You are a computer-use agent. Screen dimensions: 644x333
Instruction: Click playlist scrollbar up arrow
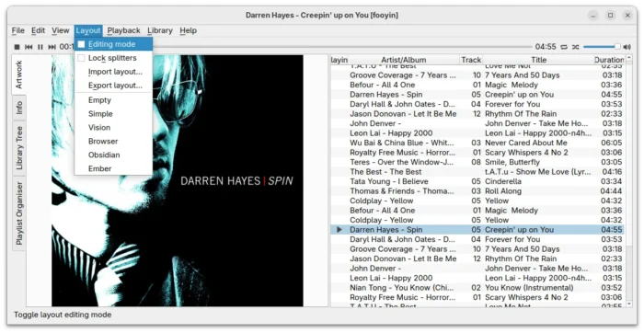tap(628, 58)
